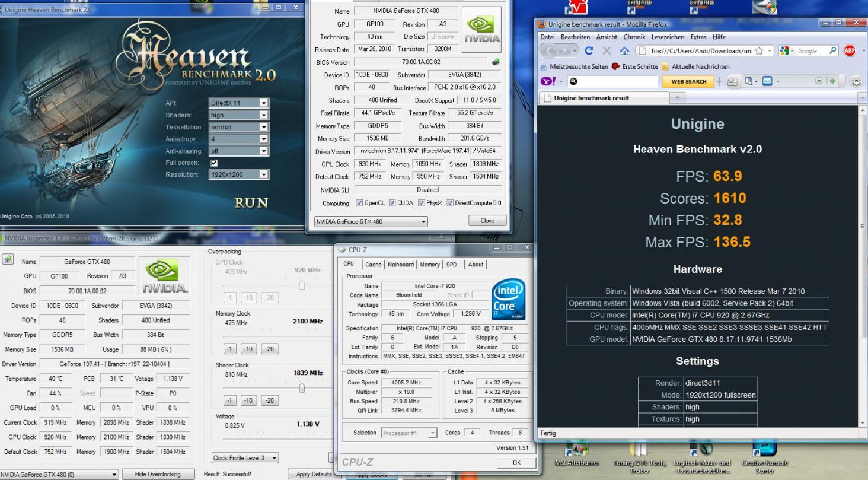Image resolution: width=868 pixels, height=480 pixels.
Task: Open the Shaders dropdown set to high
Action: point(239,115)
